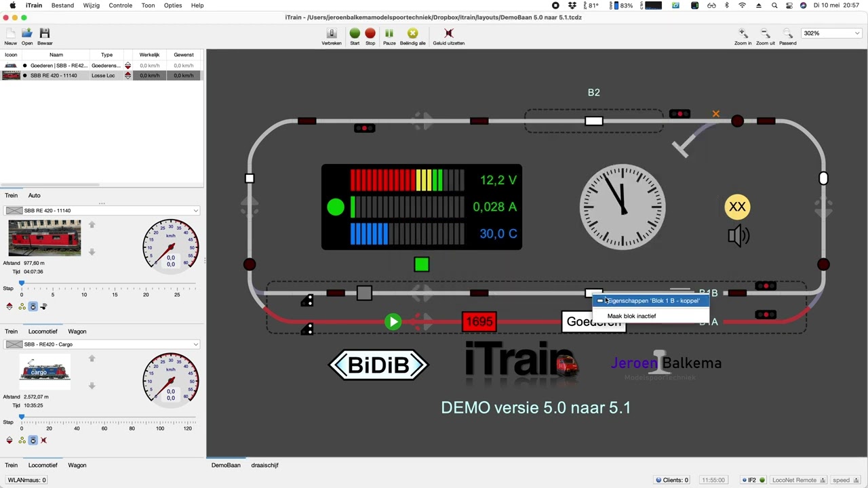
Task: Click the direction icon under SBB RE420 Cargo slider
Action: coord(9,441)
